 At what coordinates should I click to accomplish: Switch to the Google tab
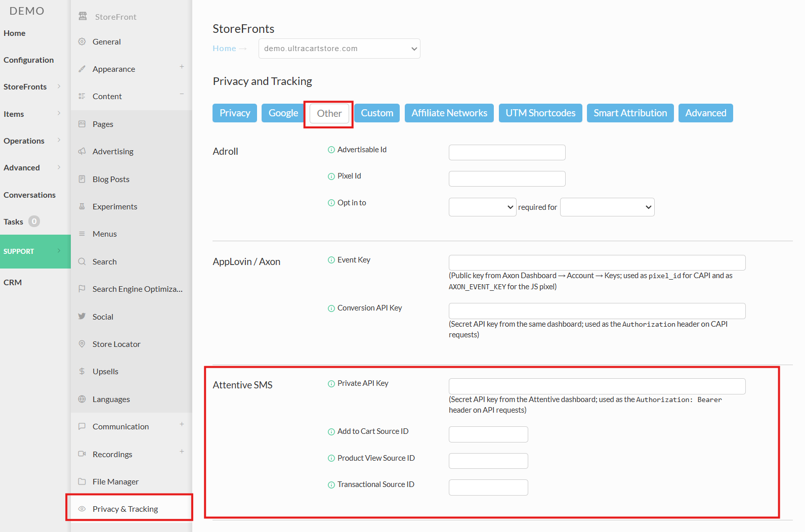(283, 113)
